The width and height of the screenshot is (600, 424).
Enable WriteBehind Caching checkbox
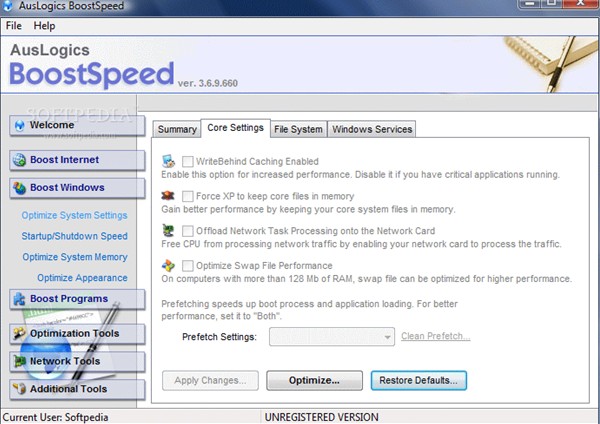188,161
